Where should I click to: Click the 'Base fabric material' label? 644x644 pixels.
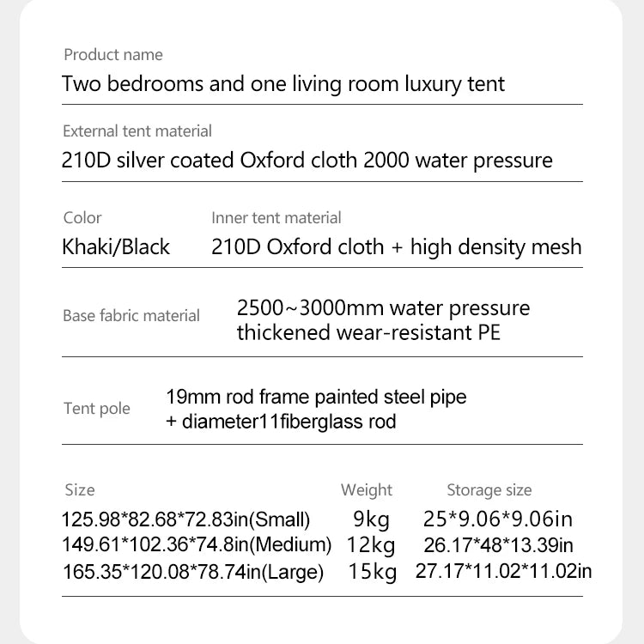[131, 315]
